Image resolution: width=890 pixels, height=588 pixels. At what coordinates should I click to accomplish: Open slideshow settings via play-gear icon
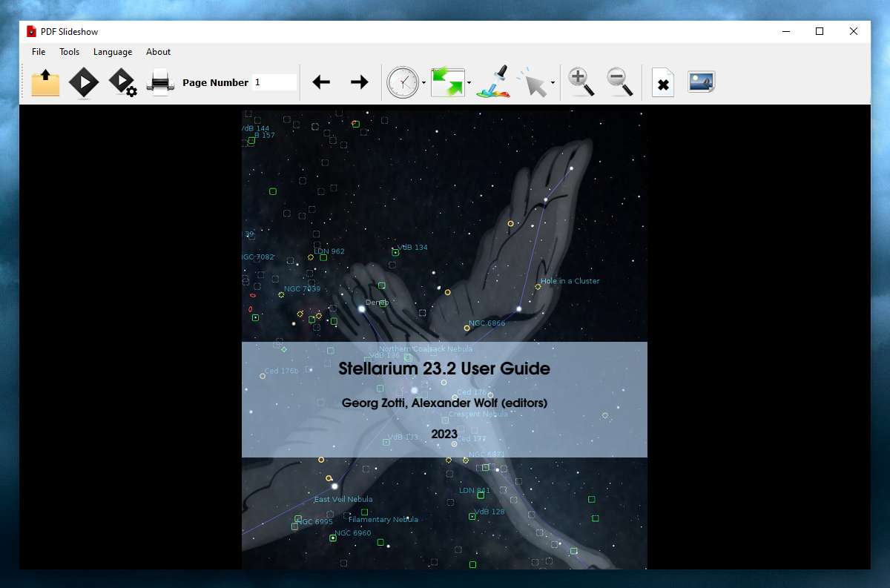click(x=122, y=82)
